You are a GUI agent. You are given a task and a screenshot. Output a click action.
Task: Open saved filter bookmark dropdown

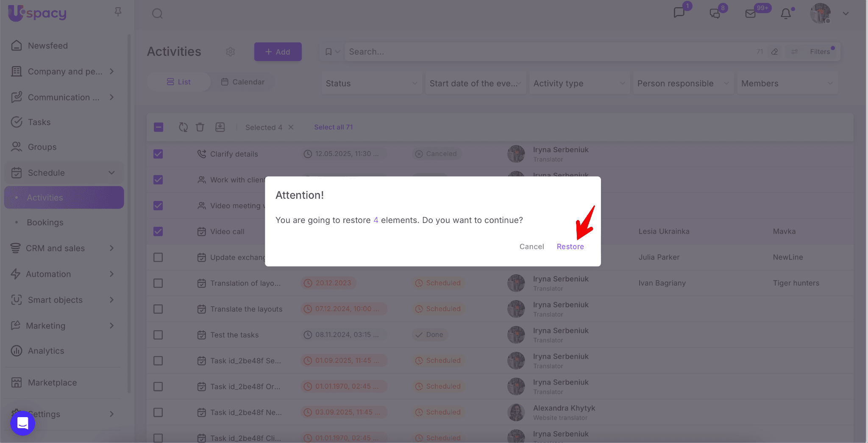(x=332, y=52)
